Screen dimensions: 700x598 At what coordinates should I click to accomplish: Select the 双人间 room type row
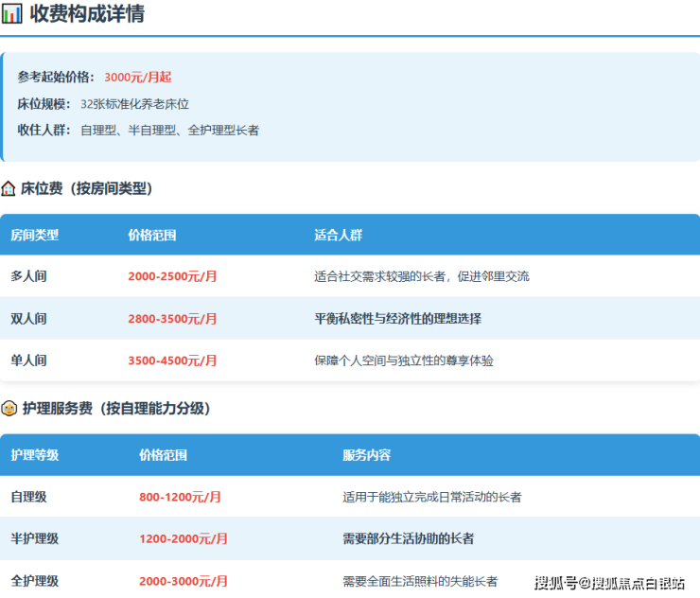(x=28, y=319)
